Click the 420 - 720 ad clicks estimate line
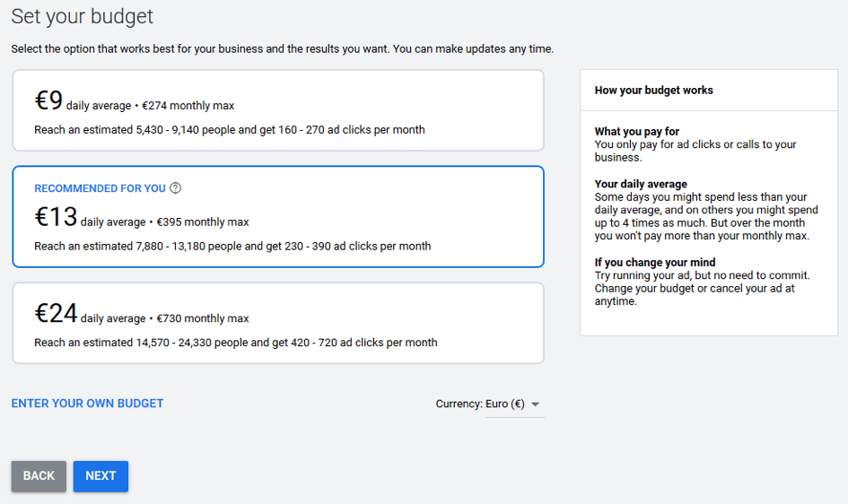Viewport: 848px width, 504px height. point(236,343)
